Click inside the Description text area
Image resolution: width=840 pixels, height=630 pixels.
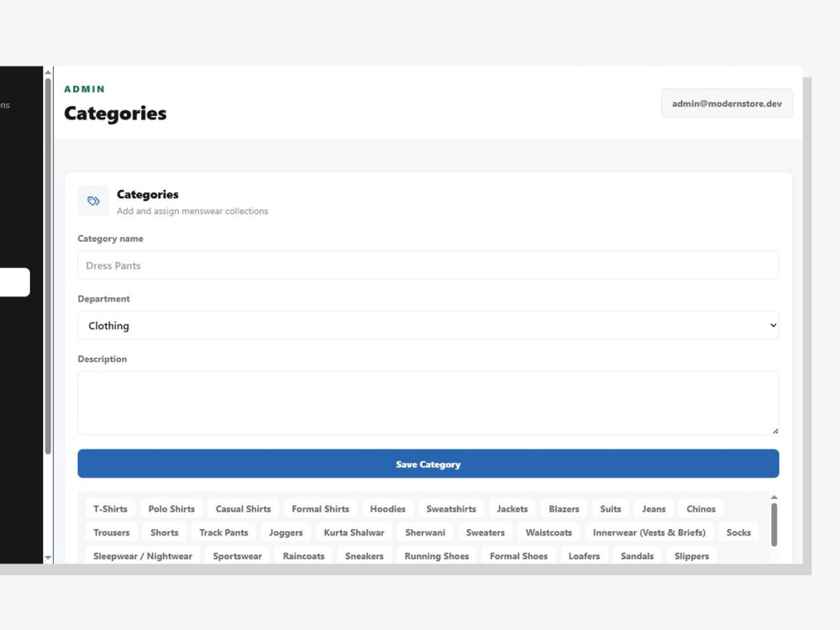point(428,403)
